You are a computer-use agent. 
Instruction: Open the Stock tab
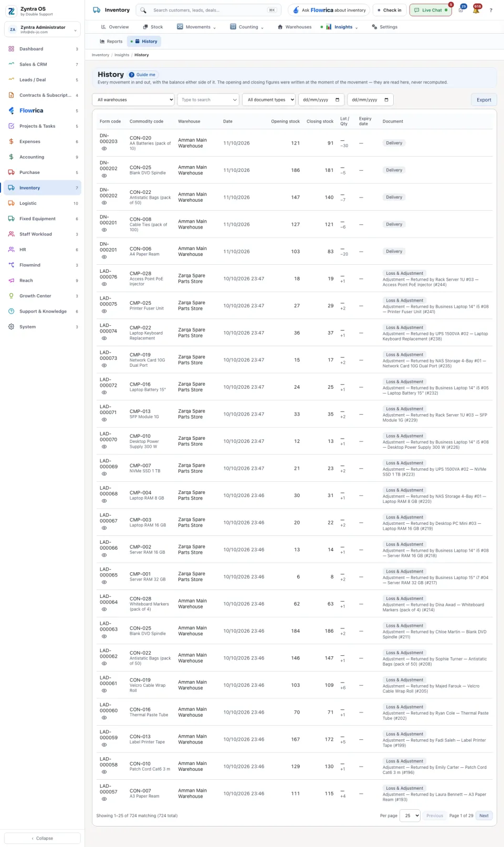point(153,27)
